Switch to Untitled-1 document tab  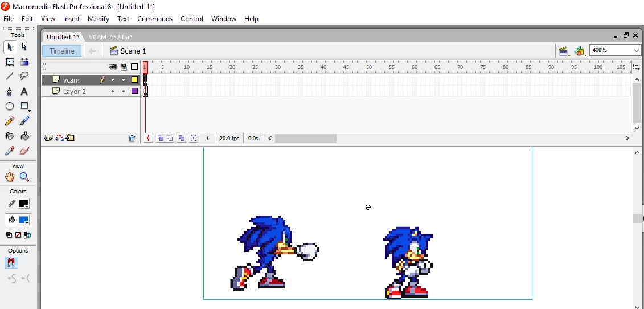63,37
